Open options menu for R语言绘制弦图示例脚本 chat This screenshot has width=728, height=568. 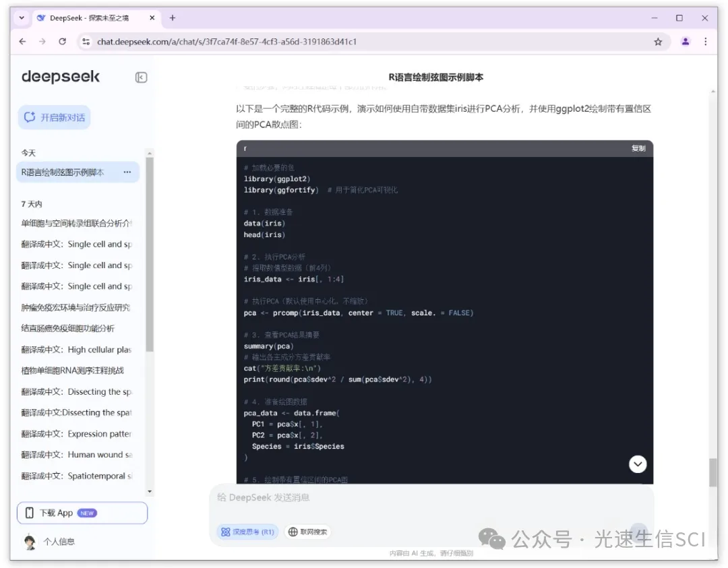point(127,172)
